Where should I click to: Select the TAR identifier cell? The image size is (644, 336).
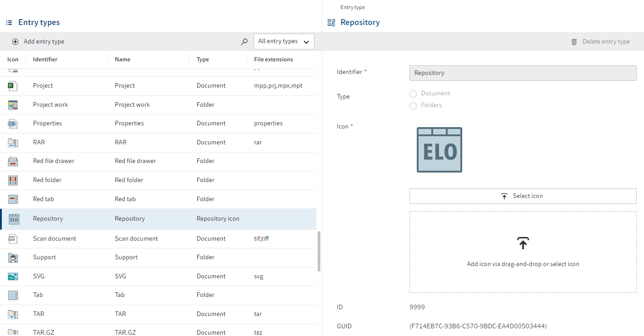pyautogui.click(x=39, y=314)
